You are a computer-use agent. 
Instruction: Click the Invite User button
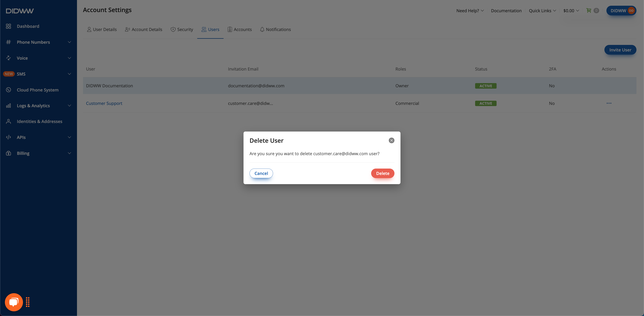[620, 50]
